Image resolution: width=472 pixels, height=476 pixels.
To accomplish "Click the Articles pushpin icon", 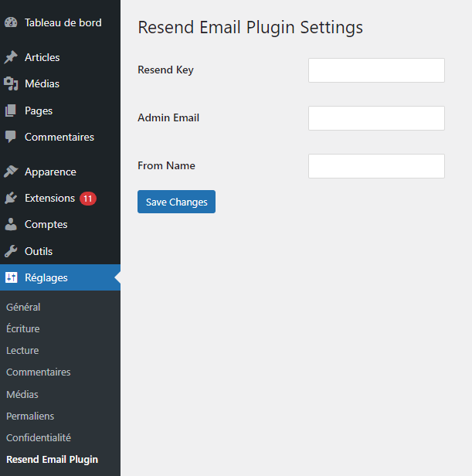I will point(11,57).
